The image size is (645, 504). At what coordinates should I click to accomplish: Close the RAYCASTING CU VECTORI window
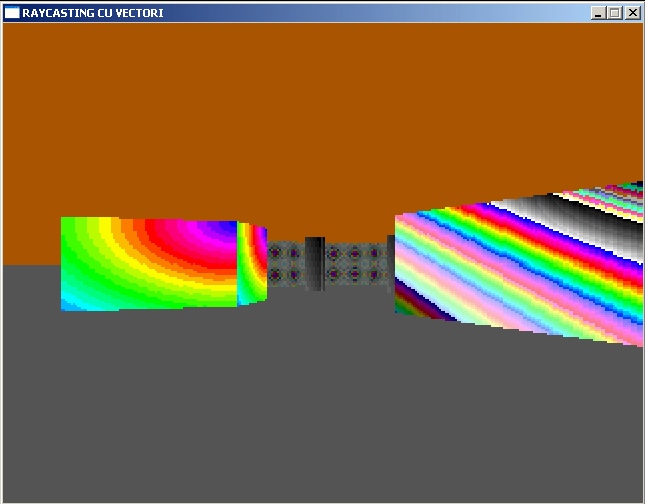[633, 13]
